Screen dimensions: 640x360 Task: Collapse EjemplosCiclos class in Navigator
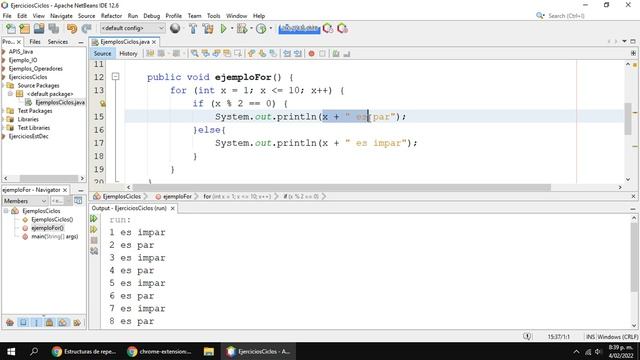pyautogui.click(x=6, y=211)
